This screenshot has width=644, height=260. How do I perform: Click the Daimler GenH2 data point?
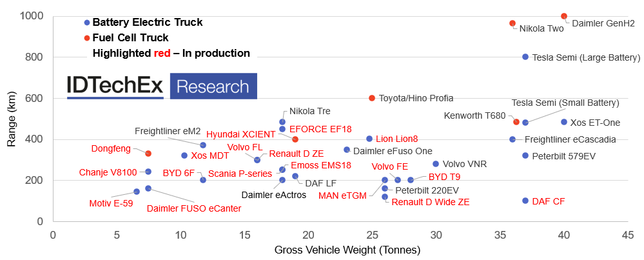point(564,16)
